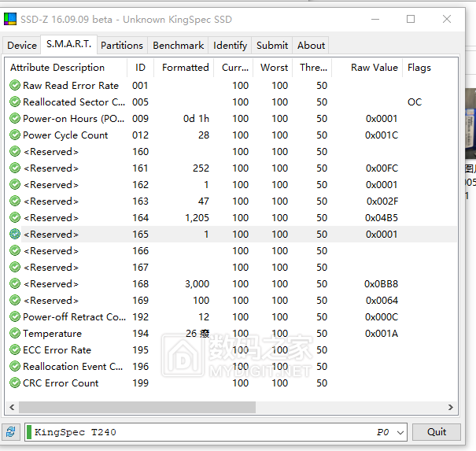Click the CRC Error Count attribute name
The height and width of the screenshot is (451, 476).
click(61, 383)
